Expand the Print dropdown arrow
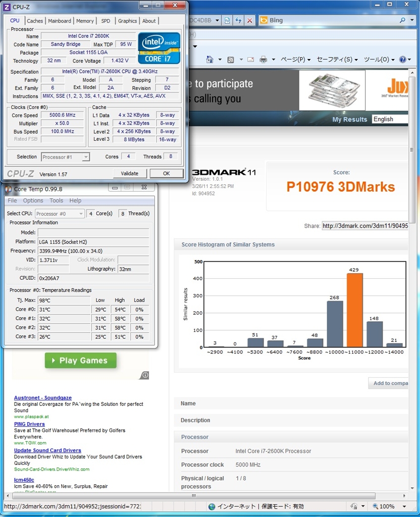This screenshot has height=517, width=420. click(x=273, y=60)
